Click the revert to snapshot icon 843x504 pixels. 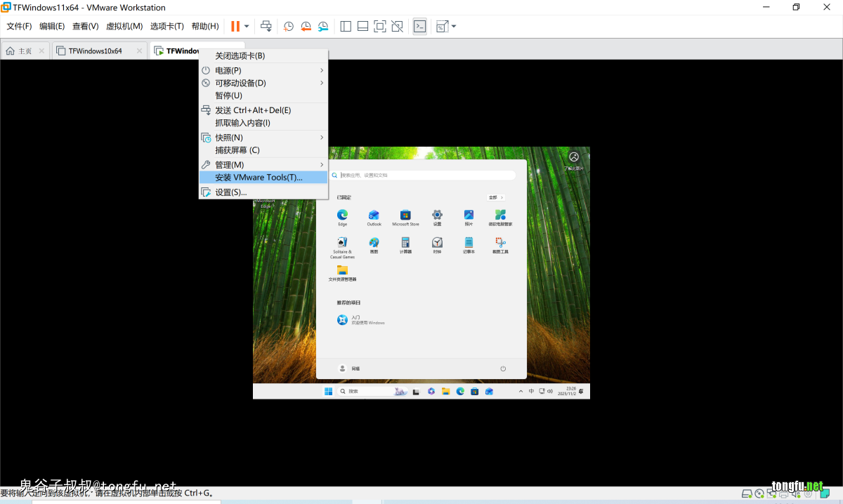(306, 27)
